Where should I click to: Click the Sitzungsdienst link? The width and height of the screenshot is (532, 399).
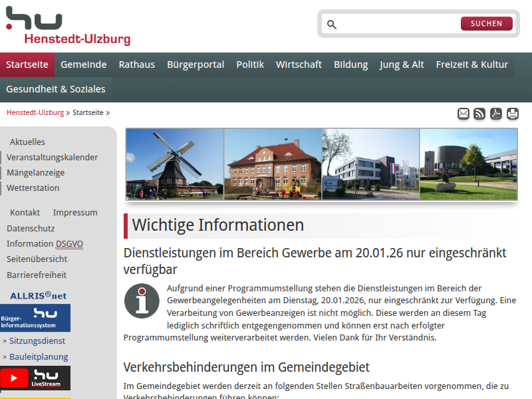tap(37, 341)
